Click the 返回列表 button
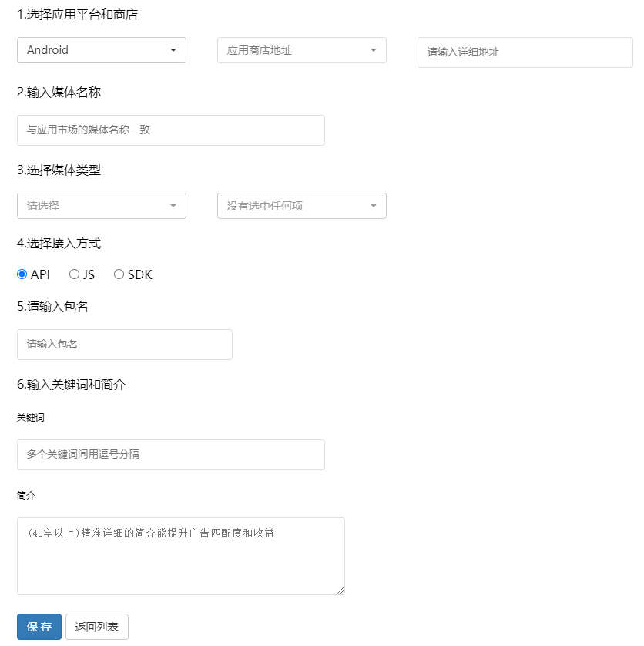This screenshot has width=644, height=646. tap(97, 627)
